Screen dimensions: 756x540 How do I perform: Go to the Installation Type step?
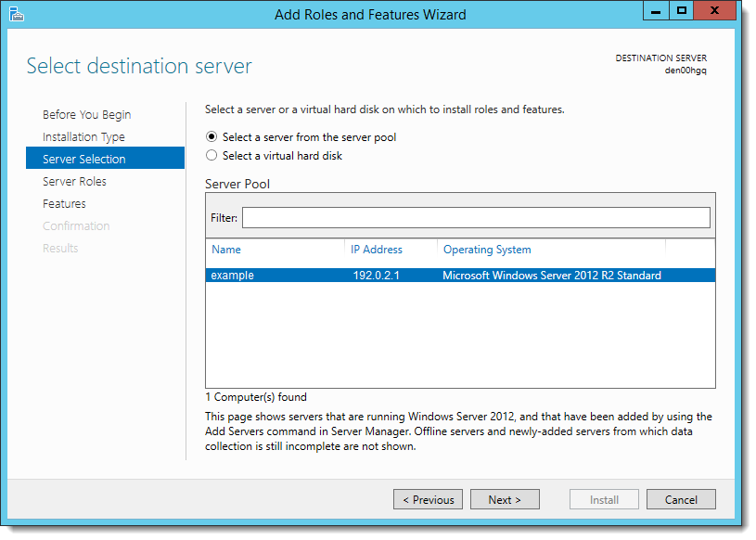coord(83,137)
